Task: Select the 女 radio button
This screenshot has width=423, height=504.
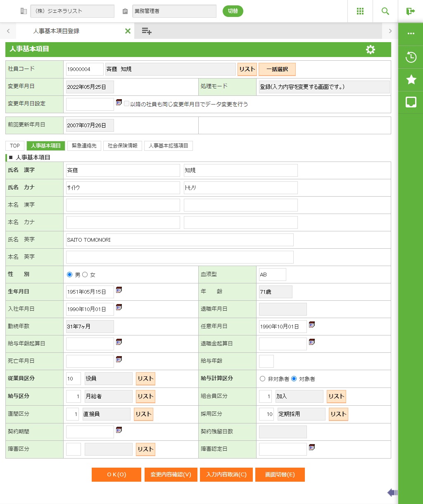Action: (x=85, y=275)
